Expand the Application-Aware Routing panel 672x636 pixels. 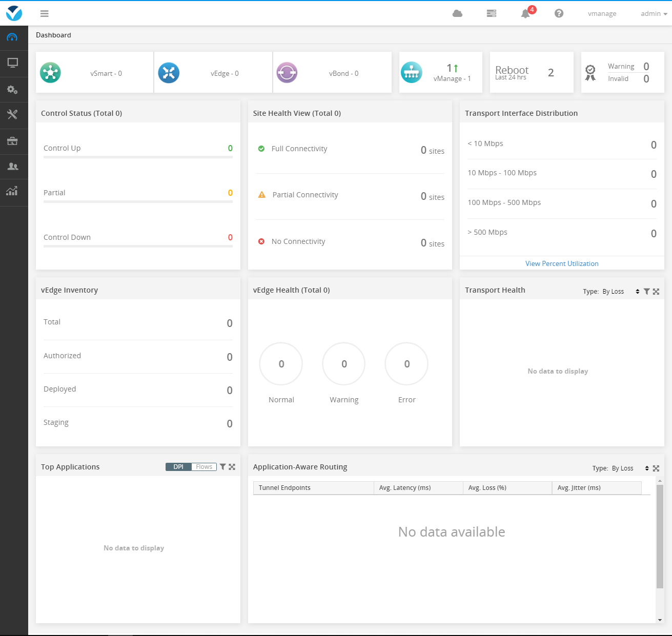pyautogui.click(x=656, y=468)
